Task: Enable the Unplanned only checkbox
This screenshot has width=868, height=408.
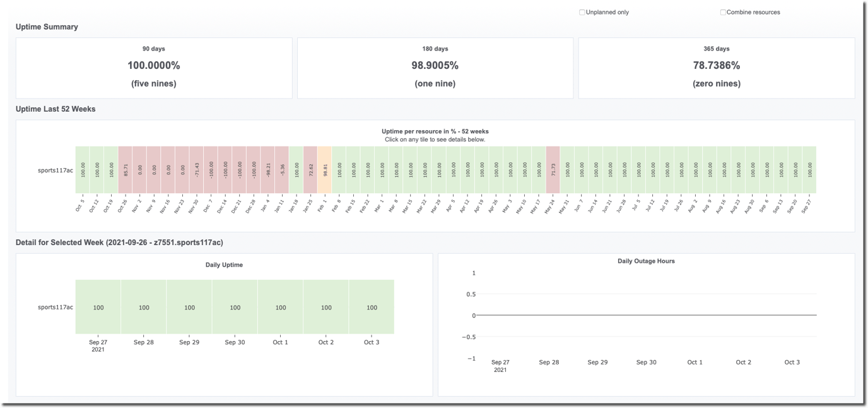Action: pos(582,11)
